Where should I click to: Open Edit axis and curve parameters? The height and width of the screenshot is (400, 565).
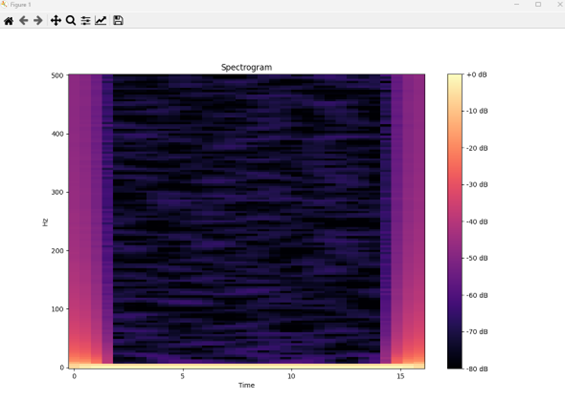[101, 21]
